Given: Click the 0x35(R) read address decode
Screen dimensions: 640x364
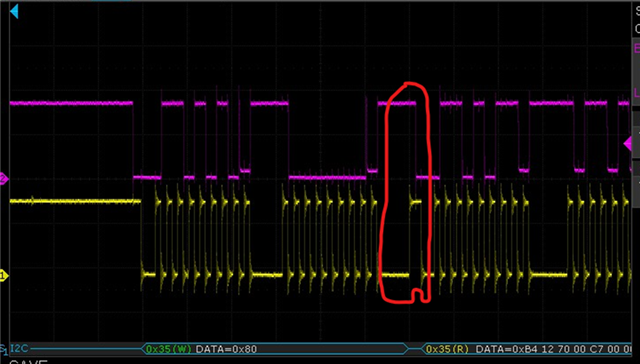Looking at the screenshot, I should coord(448,349).
